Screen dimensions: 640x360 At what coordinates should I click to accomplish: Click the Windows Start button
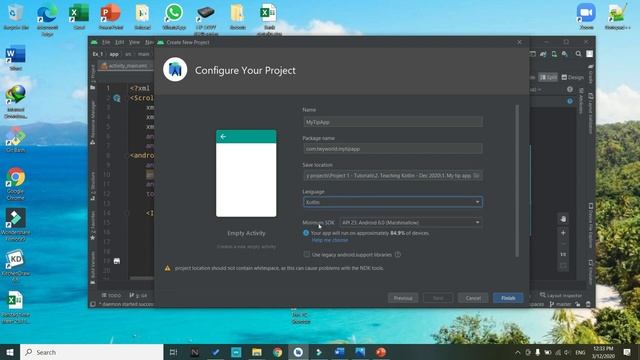coord(10,352)
